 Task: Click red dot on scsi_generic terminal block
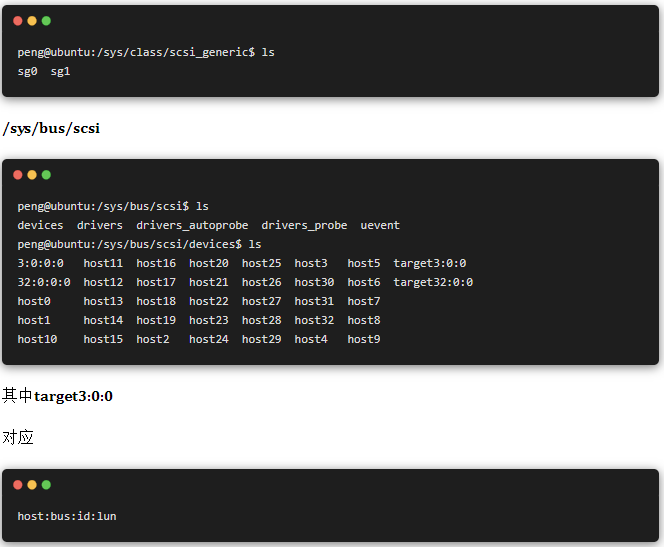[18, 21]
